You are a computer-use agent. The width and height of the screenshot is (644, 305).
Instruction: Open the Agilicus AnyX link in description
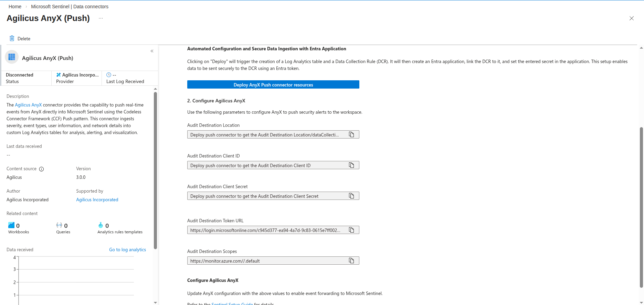click(x=28, y=105)
